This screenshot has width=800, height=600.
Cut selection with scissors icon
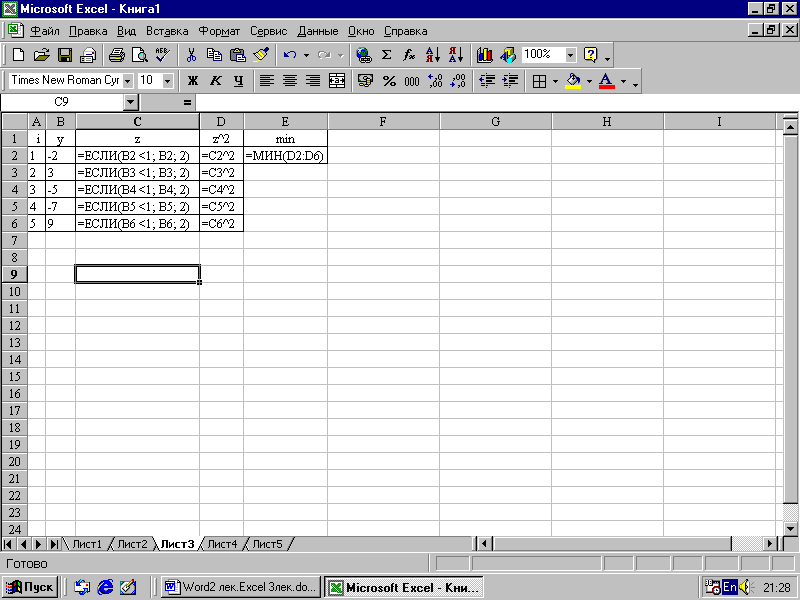tap(191, 55)
